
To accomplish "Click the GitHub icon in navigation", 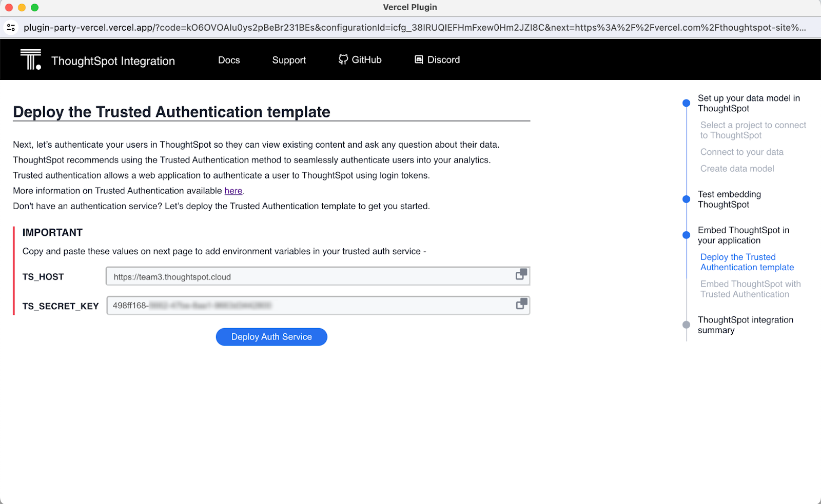I will (343, 59).
